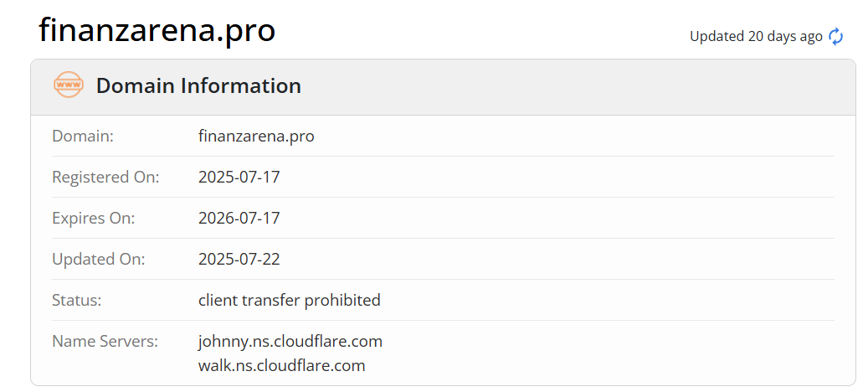Image resolution: width=868 pixels, height=392 pixels.
Task: Click the Domain Information heading
Action: (x=198, y=85)
